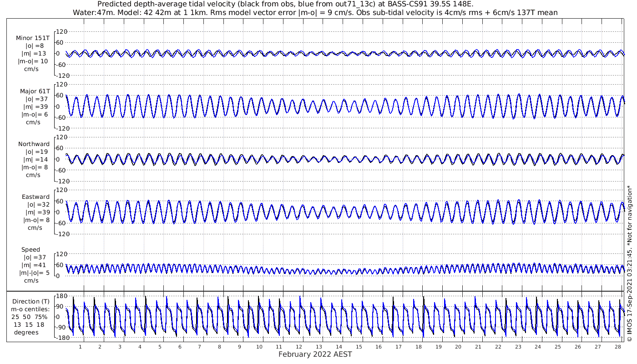Click the 'Northward' panel label
The image size is (637, 364).
(34, 144)
